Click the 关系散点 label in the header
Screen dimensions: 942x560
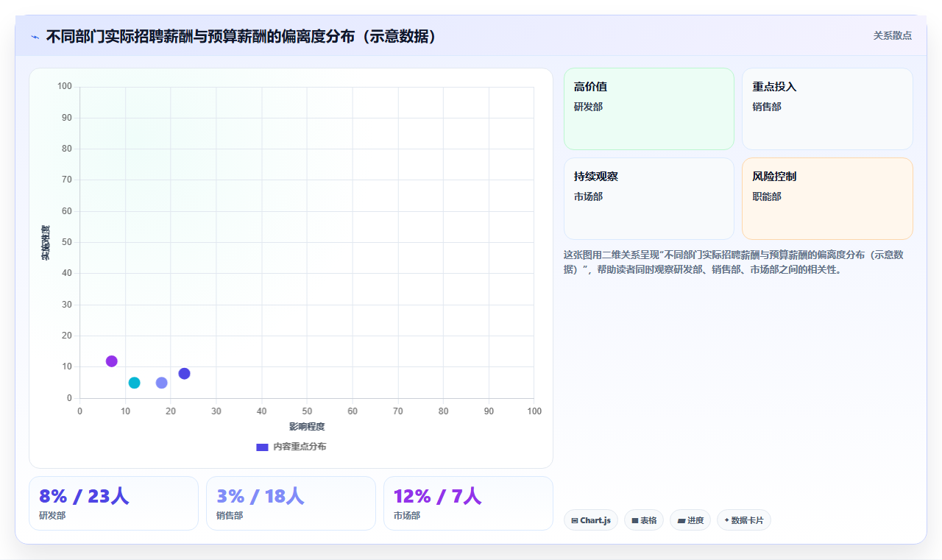(893, 35)
